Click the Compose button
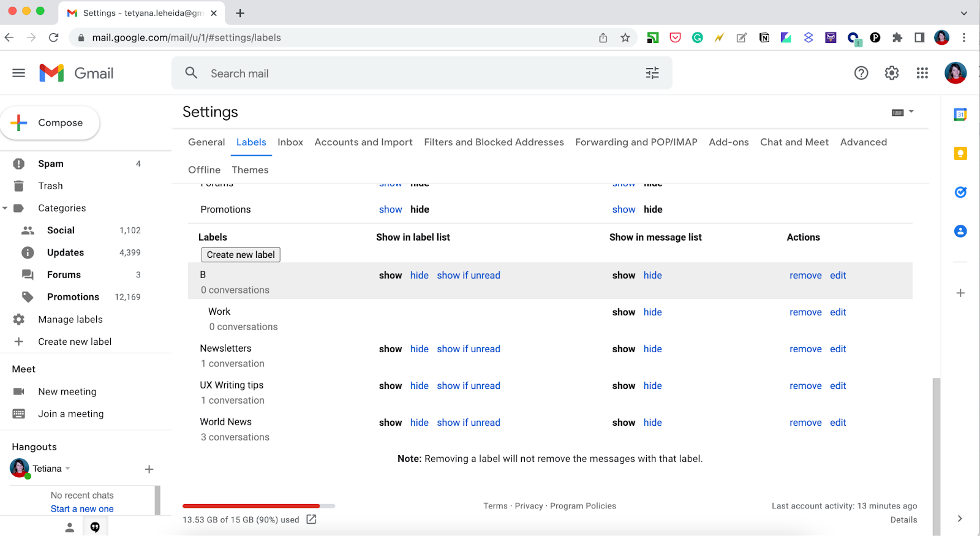This screenshot has width=980, height=536. (x=50, y=123)
